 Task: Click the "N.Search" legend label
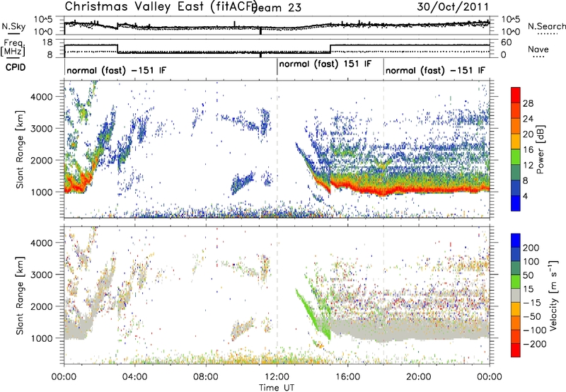546,26
